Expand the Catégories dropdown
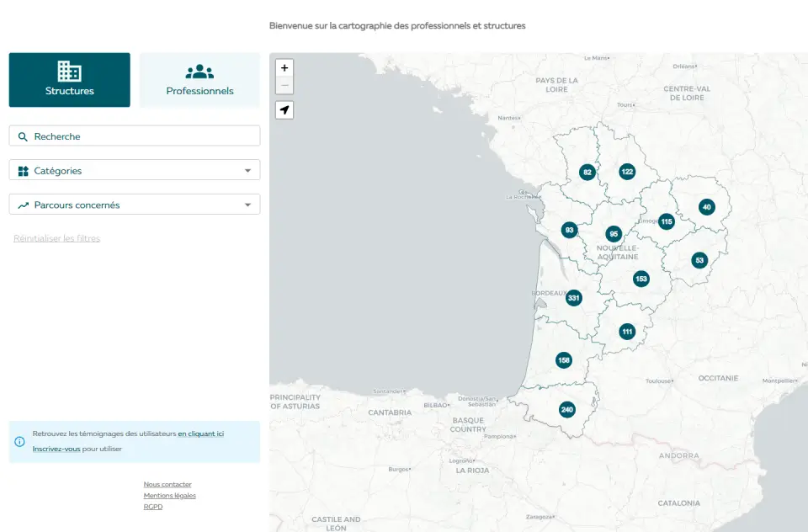This screenshot has width=808, height=532. tap(135, 171)
